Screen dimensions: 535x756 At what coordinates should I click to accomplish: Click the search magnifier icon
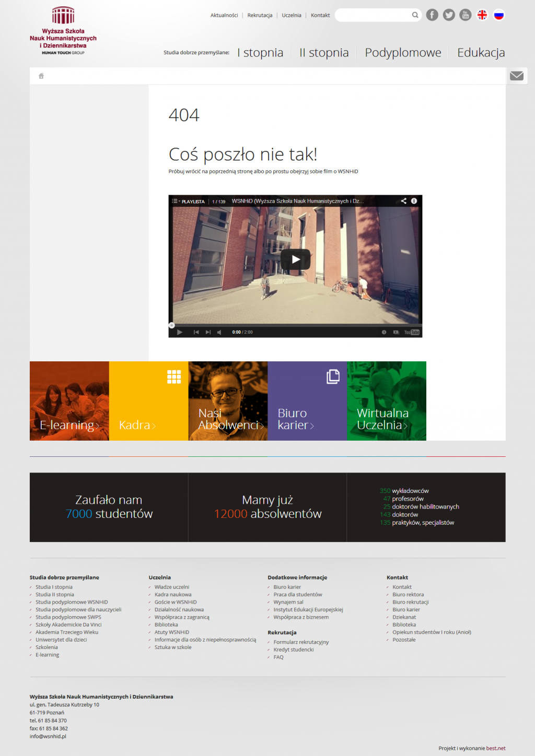(415, 15)
